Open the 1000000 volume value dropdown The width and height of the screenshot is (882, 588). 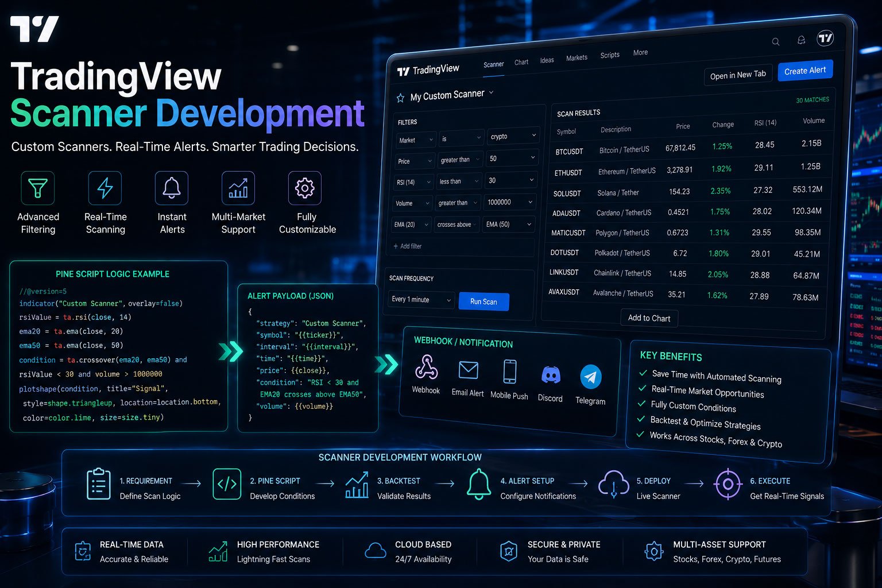click(x=510, y=202)
